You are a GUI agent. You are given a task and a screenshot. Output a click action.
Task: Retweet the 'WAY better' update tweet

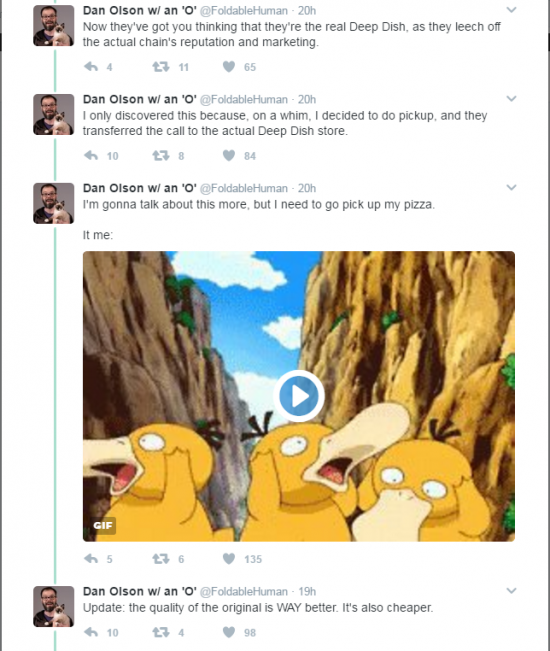point(161,632)
